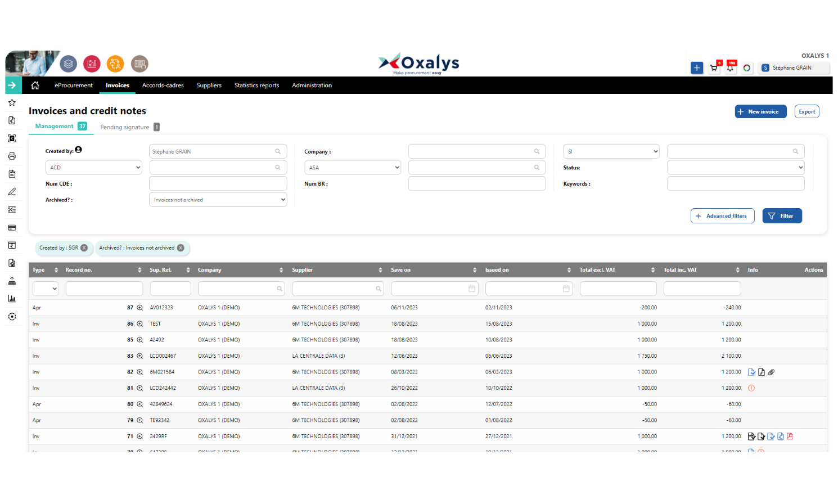Select the Management tab
Image resolution: width=838 pixels, height=504 pixels.
click(x=61, y=127)
